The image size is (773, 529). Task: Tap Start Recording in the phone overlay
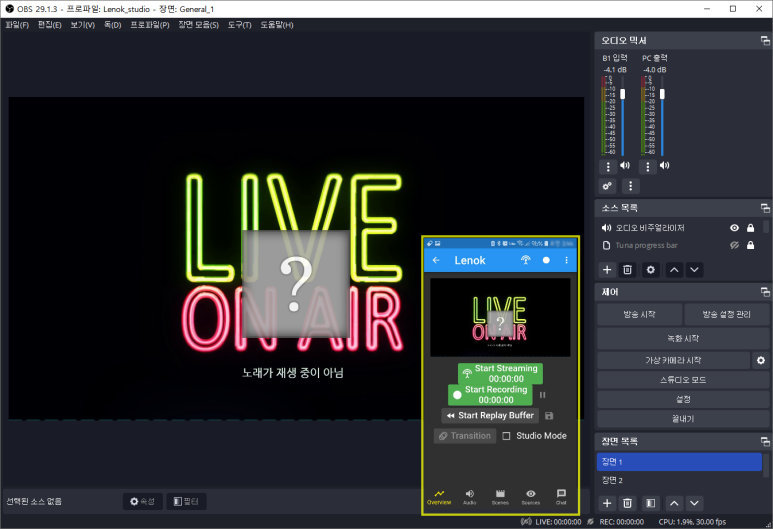point(490,395)
